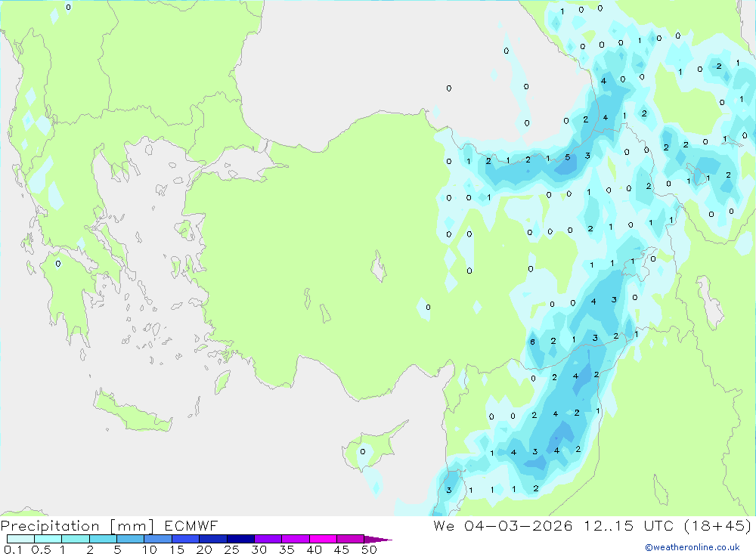The width and height of the screenshot is (756, 554).
Task: Click the above-50 mm legend arrow tip
Action: 379,540
